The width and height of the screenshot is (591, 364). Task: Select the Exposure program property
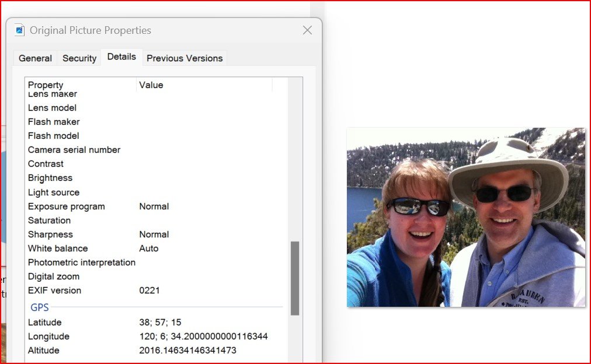tap(66, 206)
